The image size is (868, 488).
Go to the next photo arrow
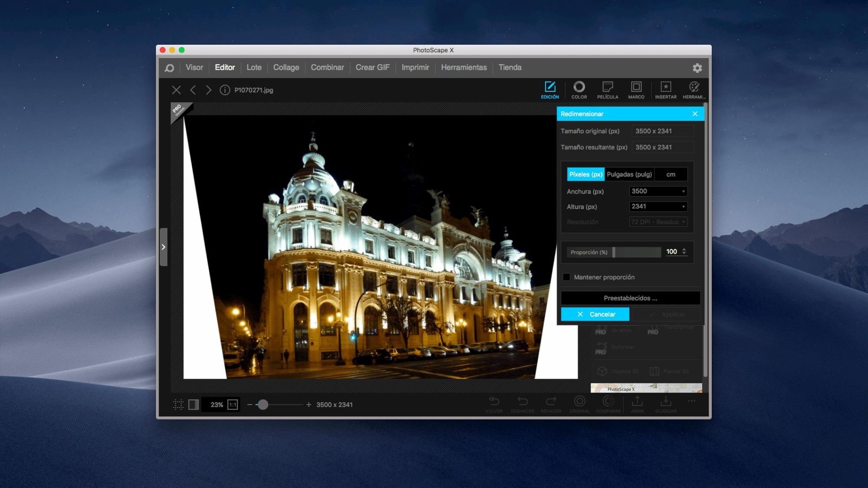(209, 90)
